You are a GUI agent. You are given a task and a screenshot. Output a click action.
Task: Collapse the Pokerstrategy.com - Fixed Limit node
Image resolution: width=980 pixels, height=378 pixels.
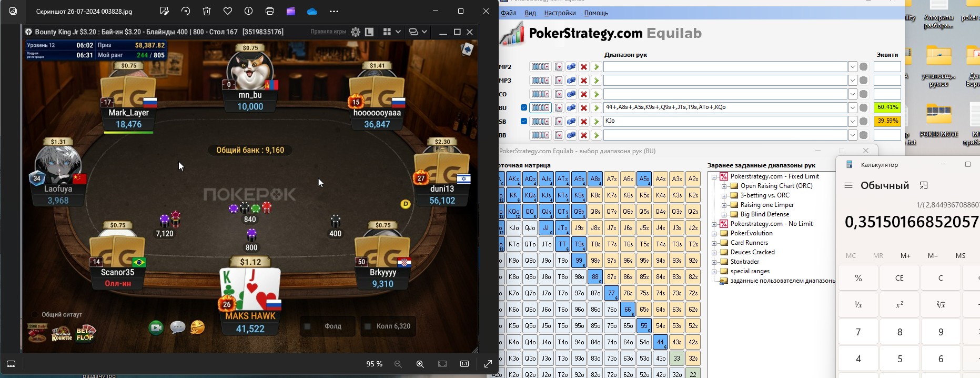tap(714, 176)
